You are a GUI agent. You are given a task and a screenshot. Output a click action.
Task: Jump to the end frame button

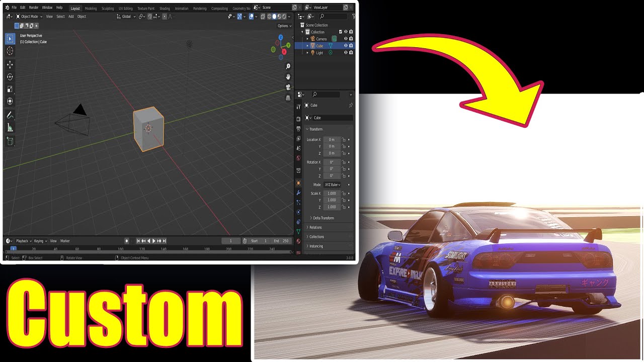(165, 241)
